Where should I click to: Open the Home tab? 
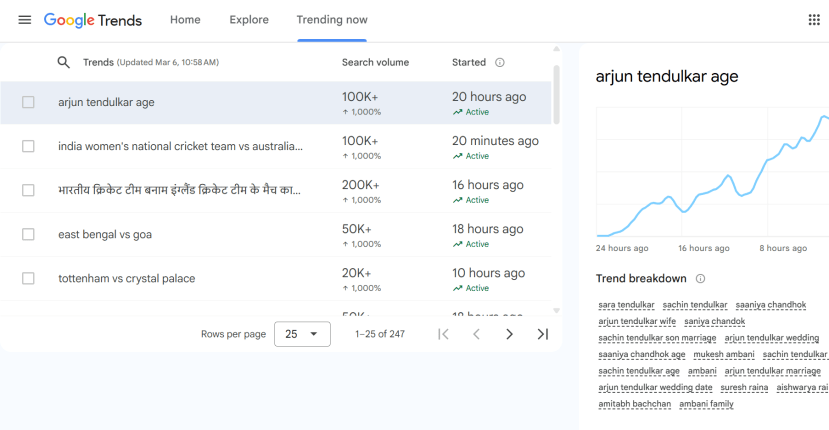[x=185, y=20]
